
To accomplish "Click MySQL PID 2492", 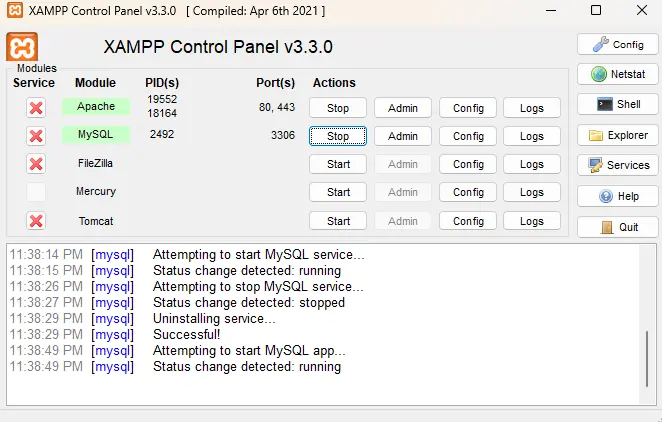I will (x=162, y=134).
